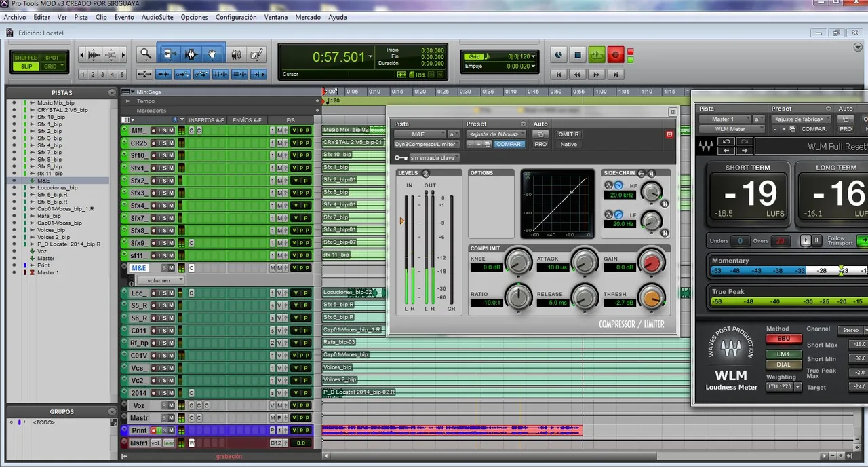Select the Zoomer magnifying glass tool
Image resolution: width=868 pixels, height=467 pixels.
click(x=145, y=54)
